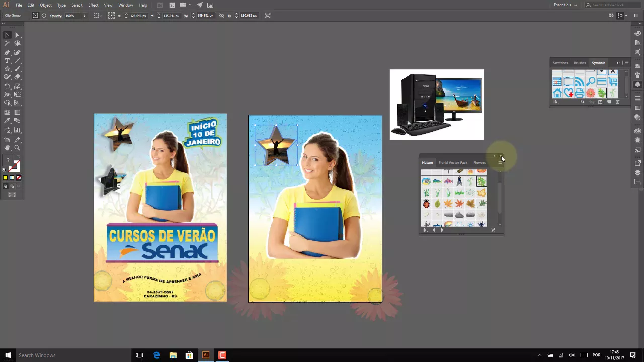Viewport: 644px width, 362px height.
Task: Select the ladybug symbol in Nature panel
Action: point(426,204)
